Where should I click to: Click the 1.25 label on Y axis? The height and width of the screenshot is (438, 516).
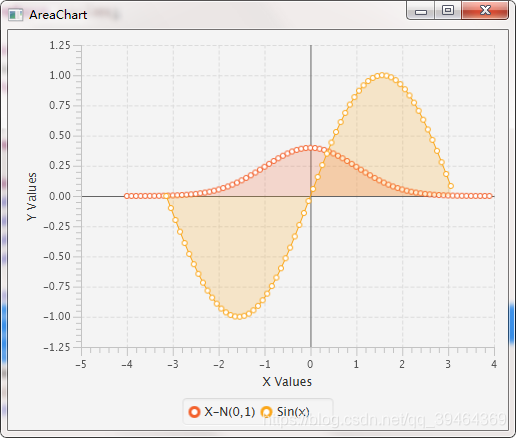click(x=60, y=45)
